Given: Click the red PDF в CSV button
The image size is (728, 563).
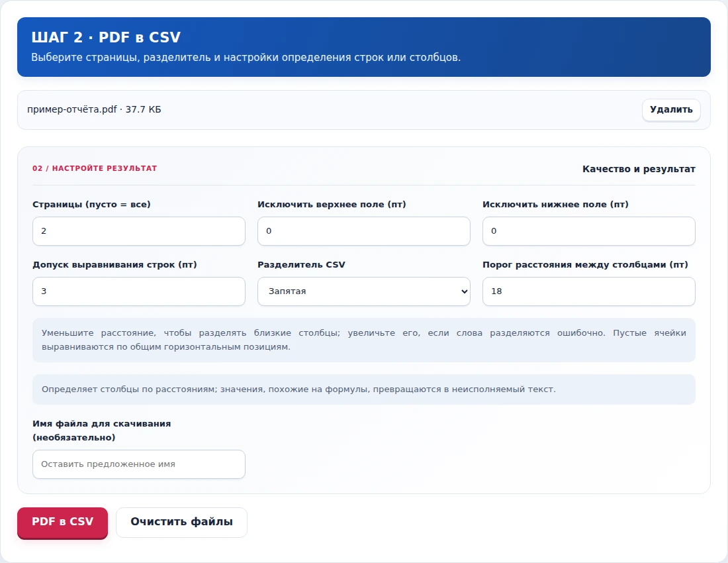Looking at the screenshot, I should coord(62,522).
